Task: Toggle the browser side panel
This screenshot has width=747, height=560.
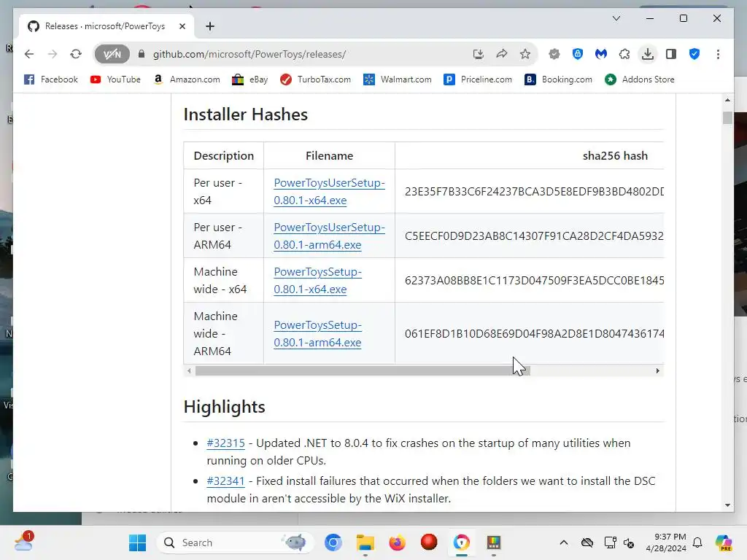Action: (671, 54)
